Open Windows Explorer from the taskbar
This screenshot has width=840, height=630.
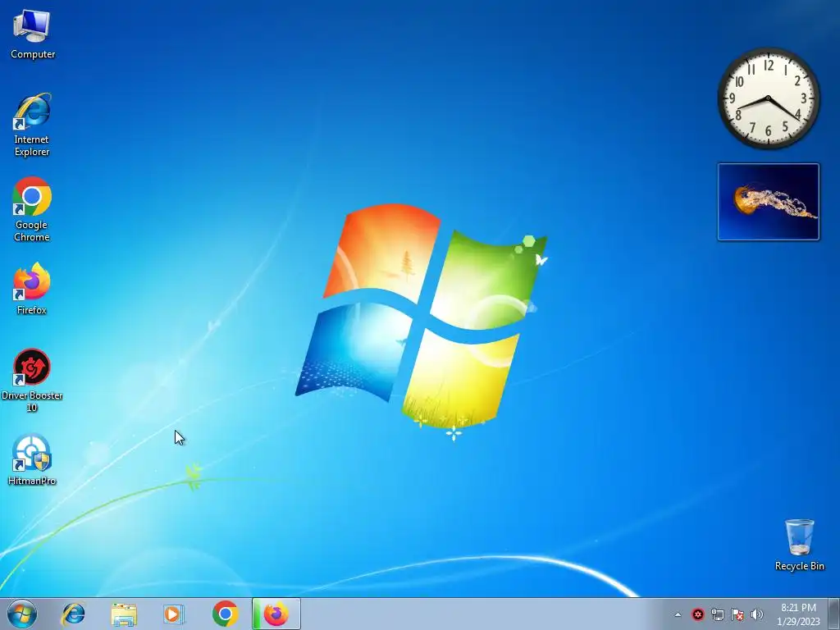[x=124, y=614]
